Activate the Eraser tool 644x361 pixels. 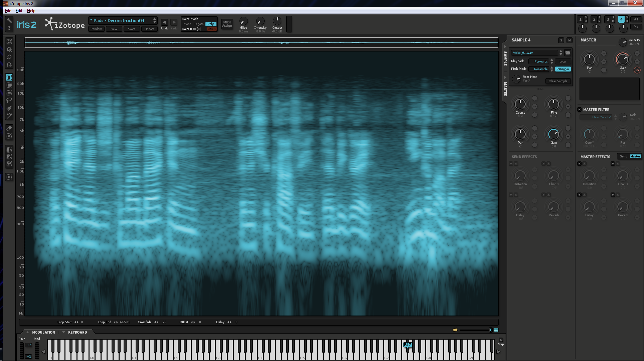click(9, 129)
